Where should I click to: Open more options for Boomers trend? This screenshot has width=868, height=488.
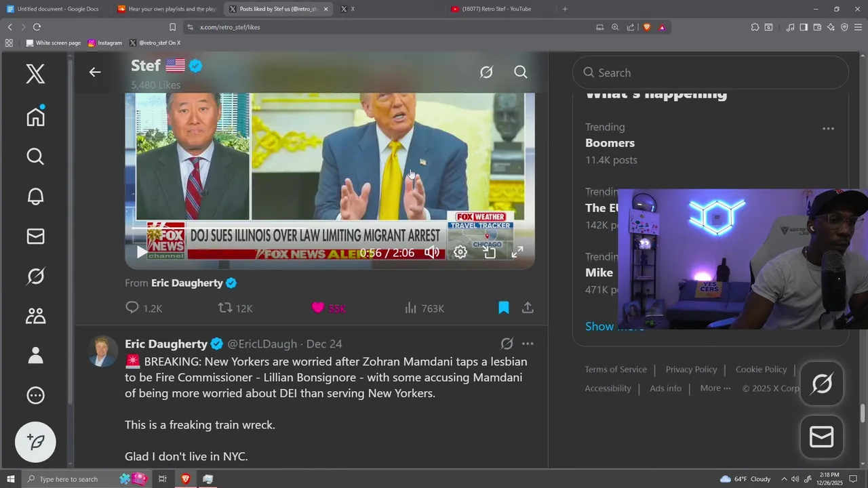[828, 128]
